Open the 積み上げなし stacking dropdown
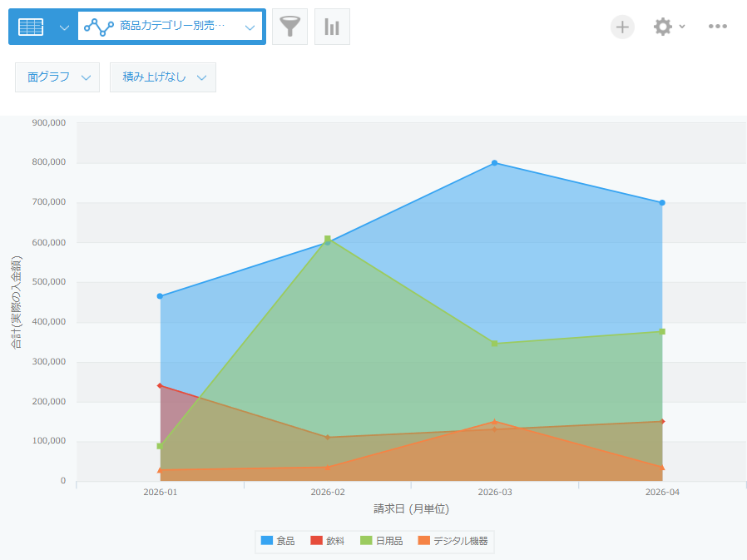This screenshot has width=747, height=560. tap(163, 77)
